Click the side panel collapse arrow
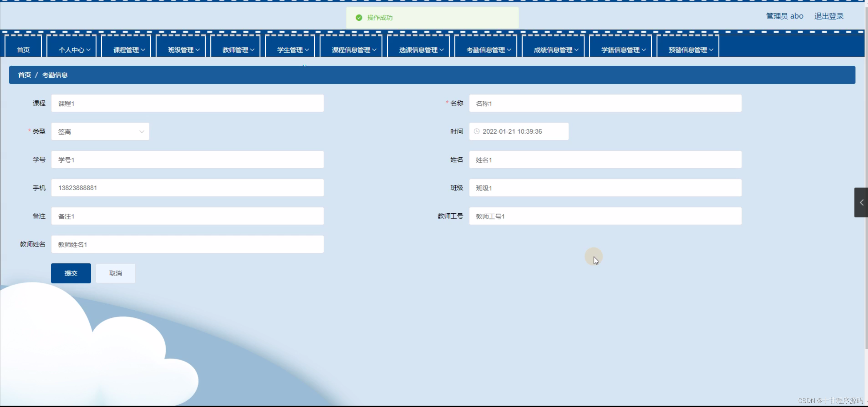 point(861,202)
